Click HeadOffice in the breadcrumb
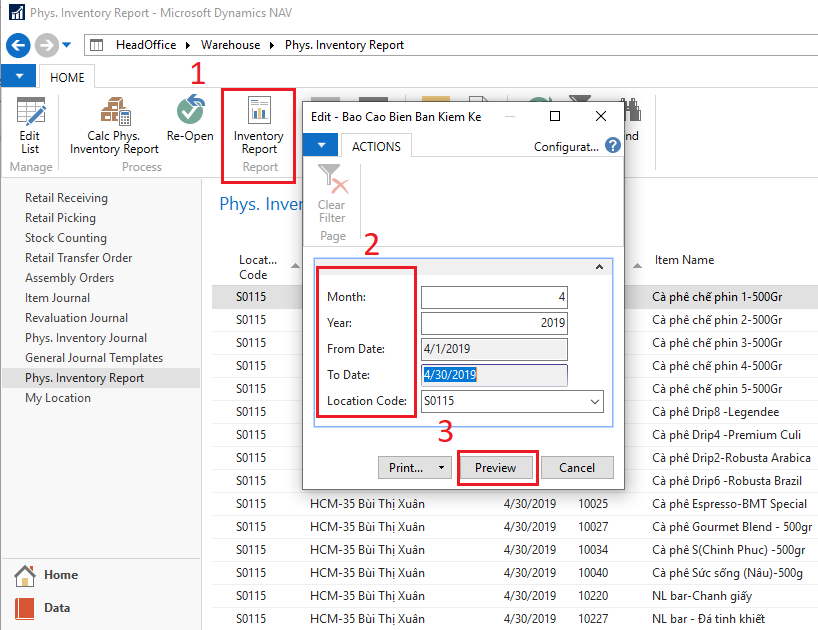 click(146, 45)
